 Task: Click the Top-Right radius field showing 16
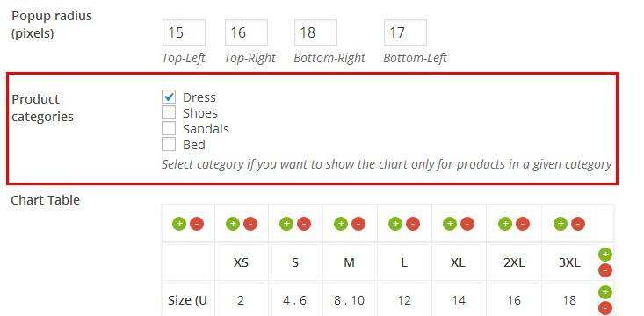point(246,32)
